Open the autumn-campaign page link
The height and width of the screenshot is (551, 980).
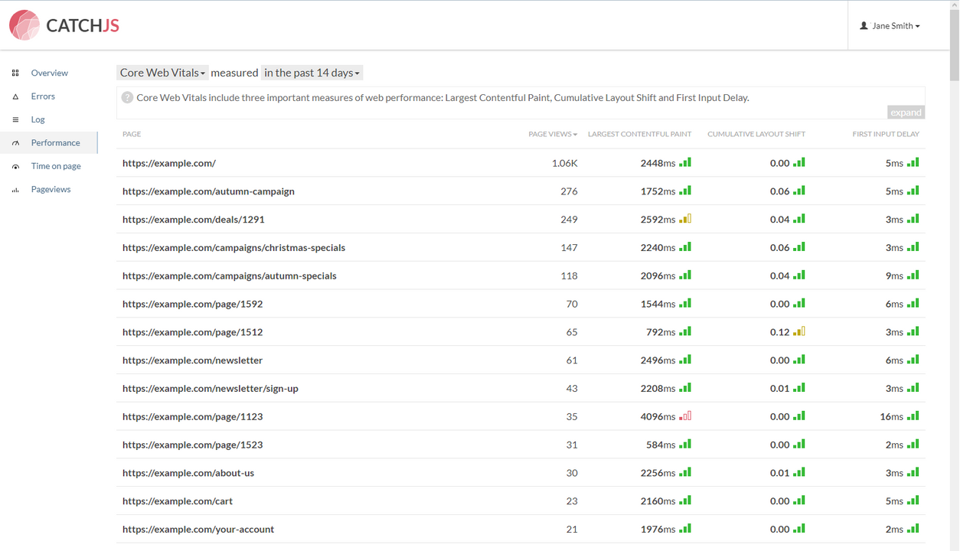208,191
